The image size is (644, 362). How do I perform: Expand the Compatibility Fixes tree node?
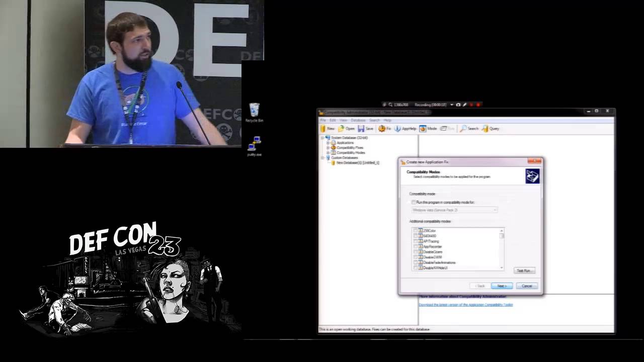click(x=328, y=148)
